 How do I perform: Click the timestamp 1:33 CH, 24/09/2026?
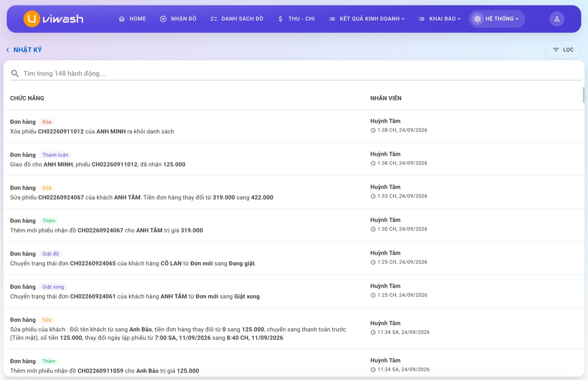click(x=402, y=197)
